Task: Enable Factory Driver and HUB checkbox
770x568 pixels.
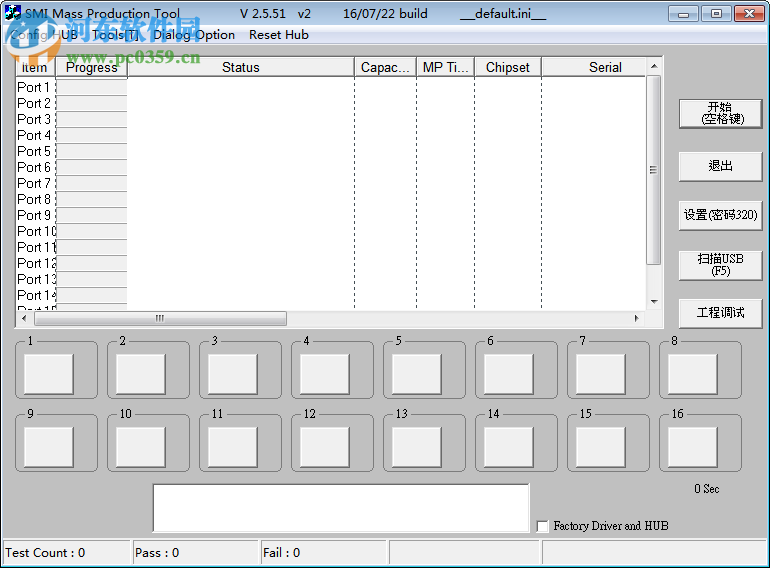Action: (543, 526)
